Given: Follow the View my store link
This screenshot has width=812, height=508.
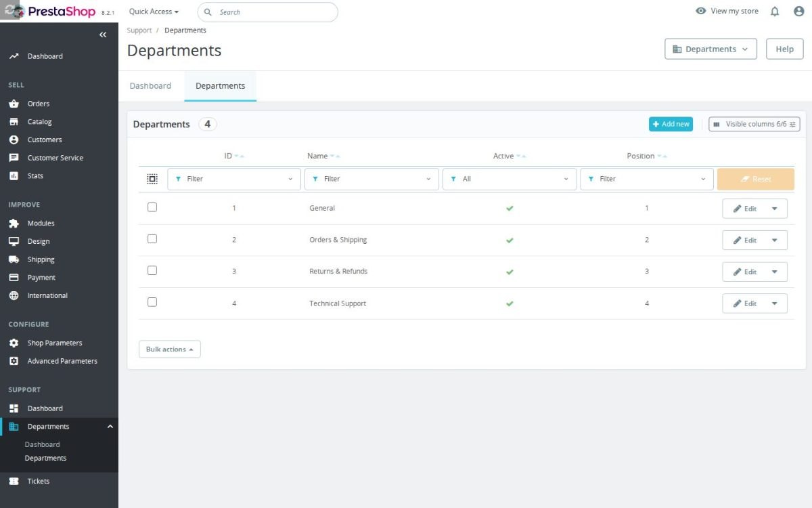Looking at the screenshot, I should click(x=734, y=12).
